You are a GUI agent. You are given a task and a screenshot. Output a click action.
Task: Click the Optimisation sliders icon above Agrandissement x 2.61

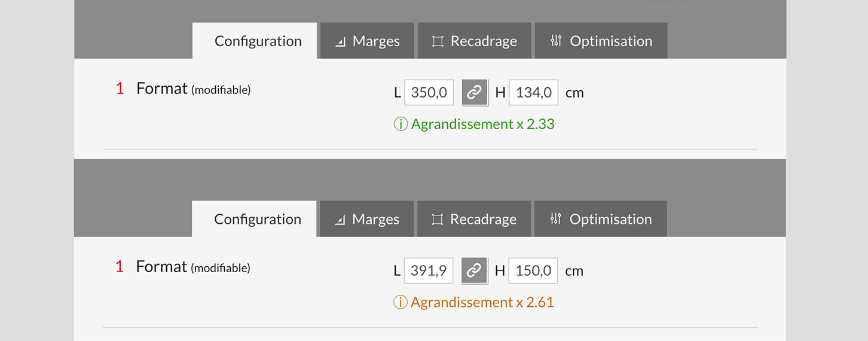coord(556,219)
